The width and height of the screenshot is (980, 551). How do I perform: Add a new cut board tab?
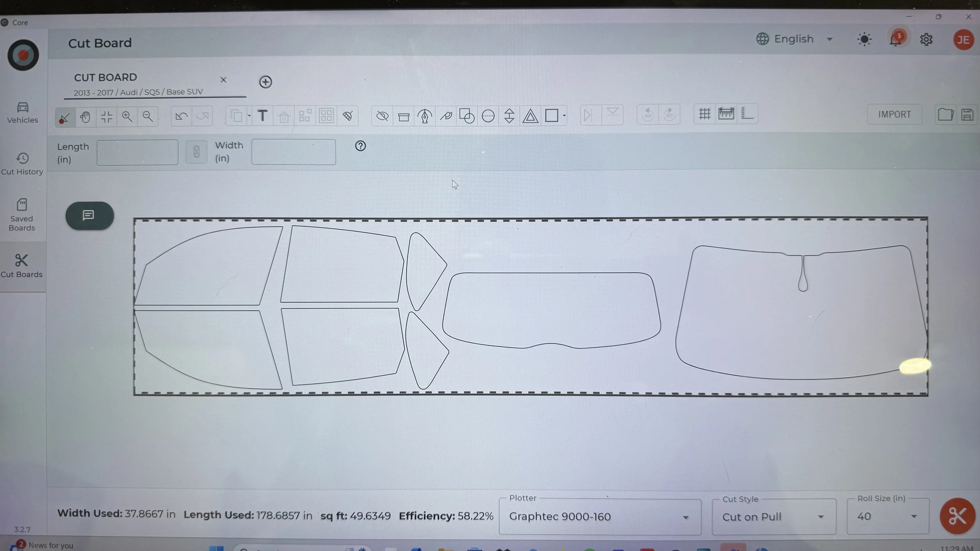tap(265, 82)
